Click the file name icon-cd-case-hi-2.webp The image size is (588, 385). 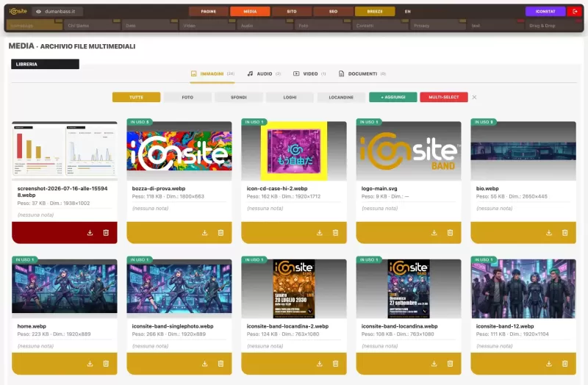coord(277,189)
